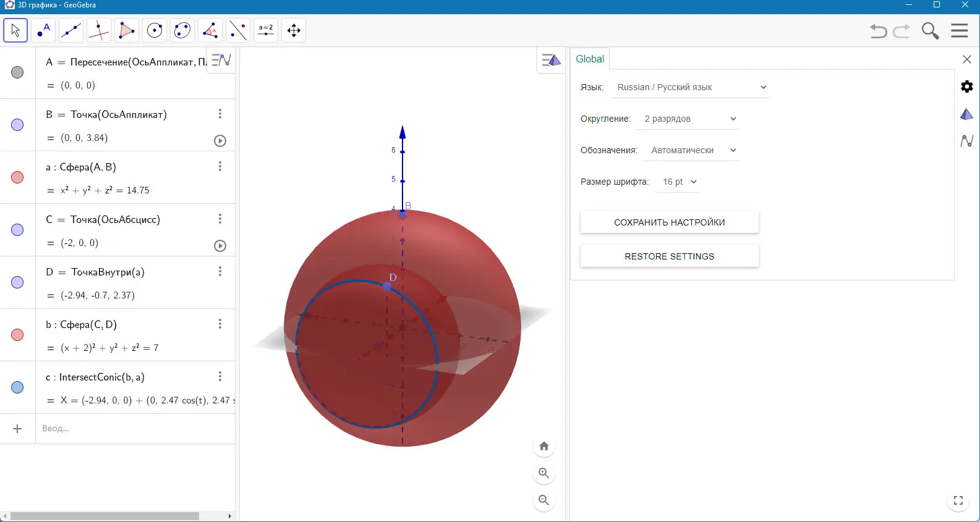The image size is (980, 522).
Task: Select the Move arrow tool
Action: tap(15, 30)
